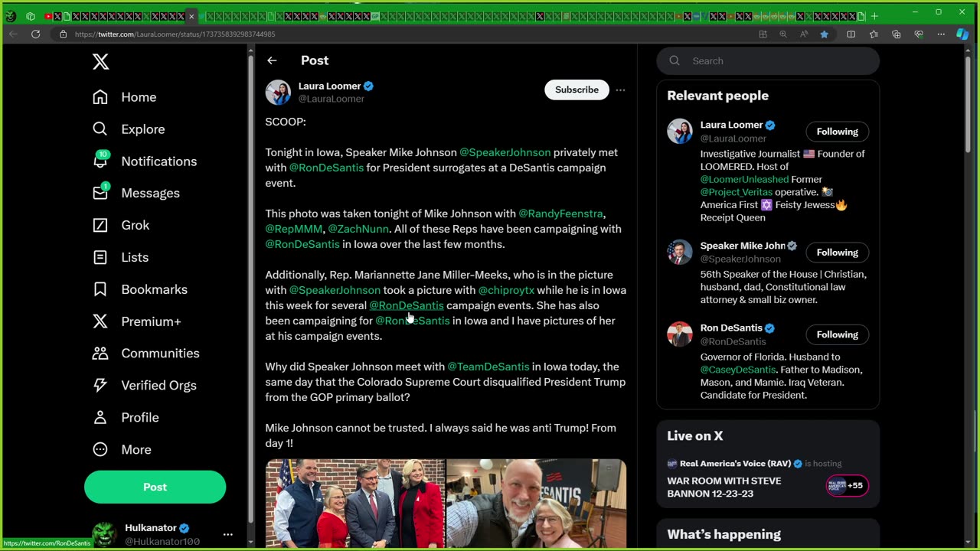Open Browser essentials heart icon
The width and height of the screenshot is (980, 551).
919,34
